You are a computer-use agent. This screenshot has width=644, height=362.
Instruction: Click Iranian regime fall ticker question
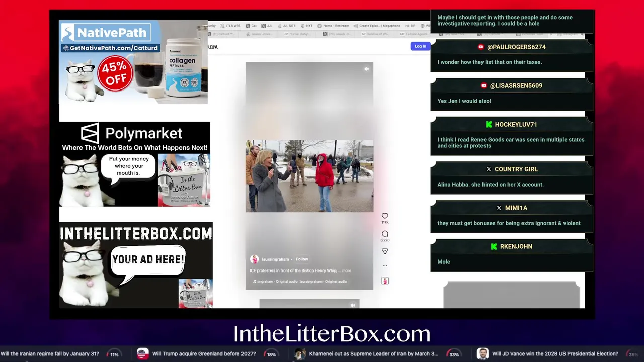click(49, 354)
